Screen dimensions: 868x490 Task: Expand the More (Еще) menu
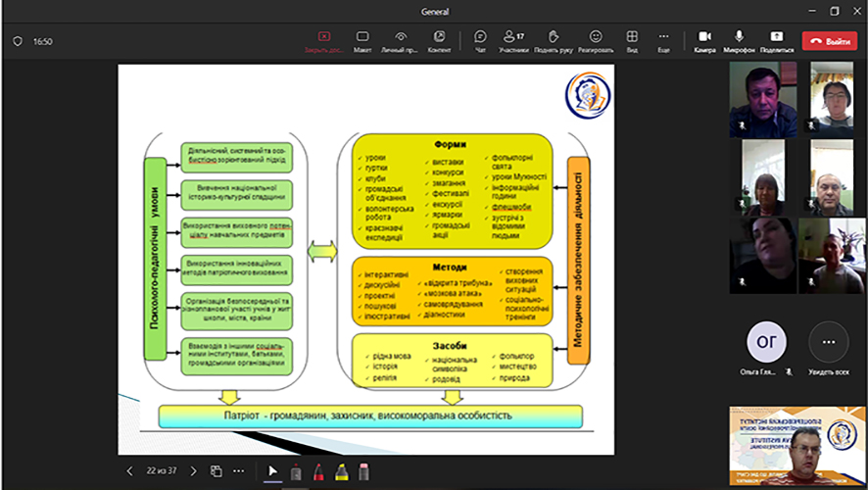click(663, 40)
